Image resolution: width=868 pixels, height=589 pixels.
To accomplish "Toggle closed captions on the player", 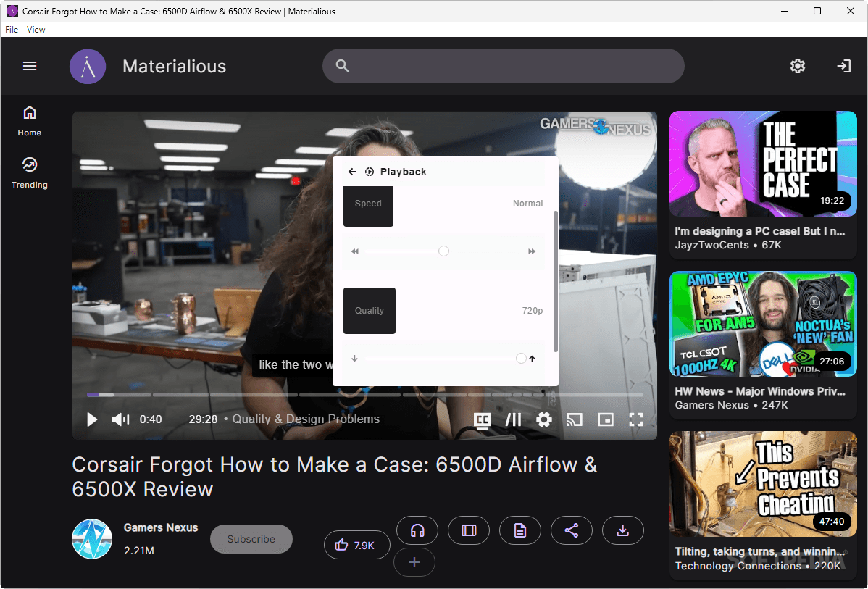I will pyautogui.click(x=483, y=419).
